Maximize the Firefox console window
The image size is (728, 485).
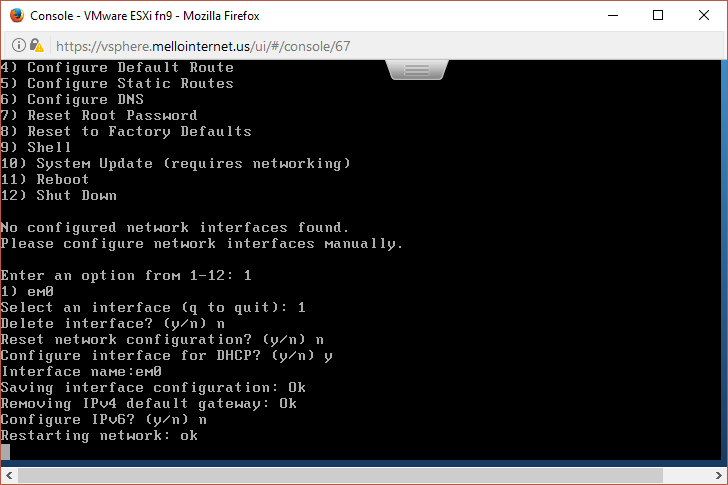[658, 15]
